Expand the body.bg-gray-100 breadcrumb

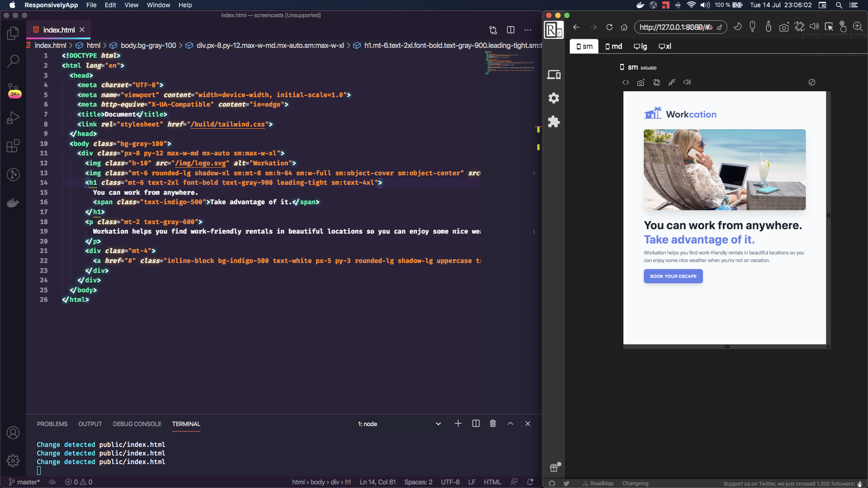tap(148, 46)
